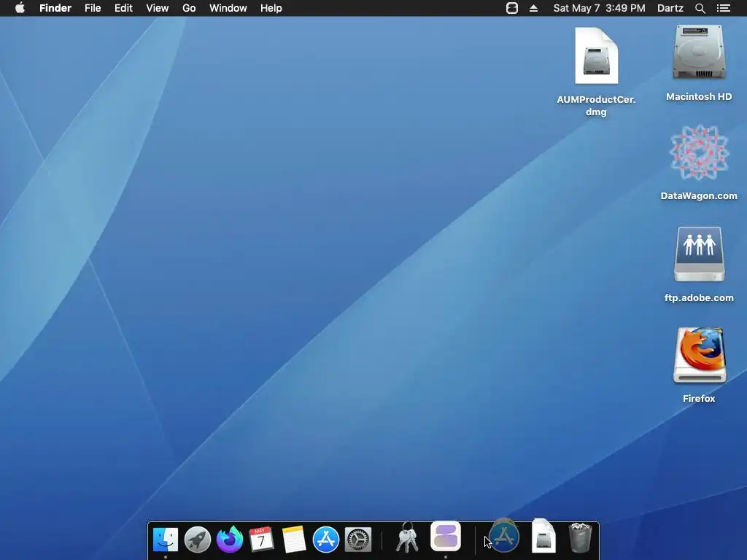The height and width of the screenshot is (560, 747).
Task: Open Notification Center list icon
Action: coord(723,8)
